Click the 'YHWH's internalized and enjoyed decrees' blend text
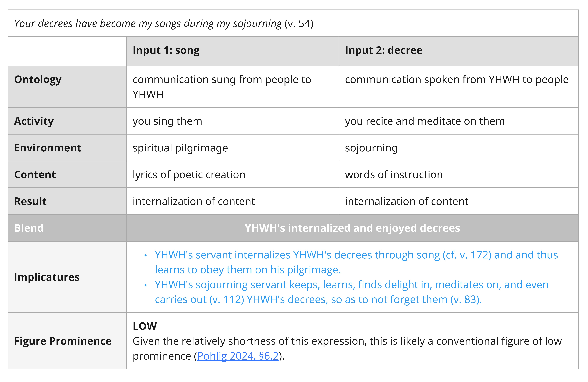The height and width of the screenshot is (382, 588). pyautogui.click(x=352, y=228)
